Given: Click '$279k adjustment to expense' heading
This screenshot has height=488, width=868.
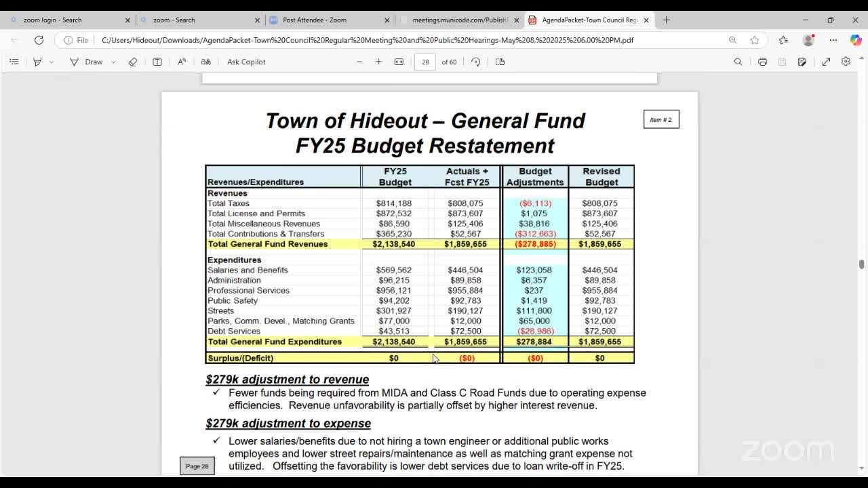Looking at the screenshot, I should 288,424.
